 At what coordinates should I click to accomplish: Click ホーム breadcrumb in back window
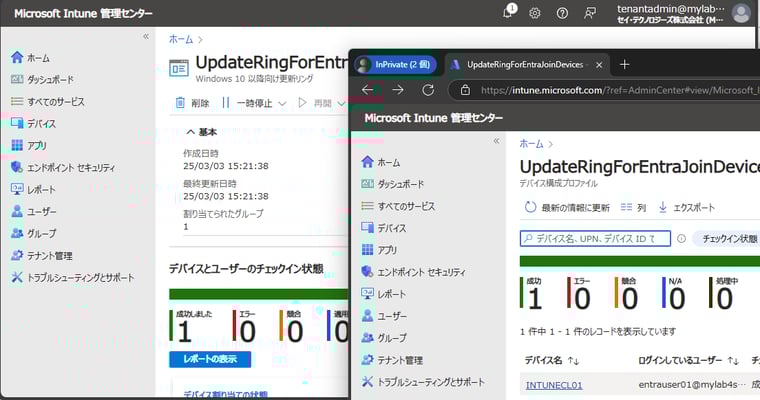coord(181,39)
